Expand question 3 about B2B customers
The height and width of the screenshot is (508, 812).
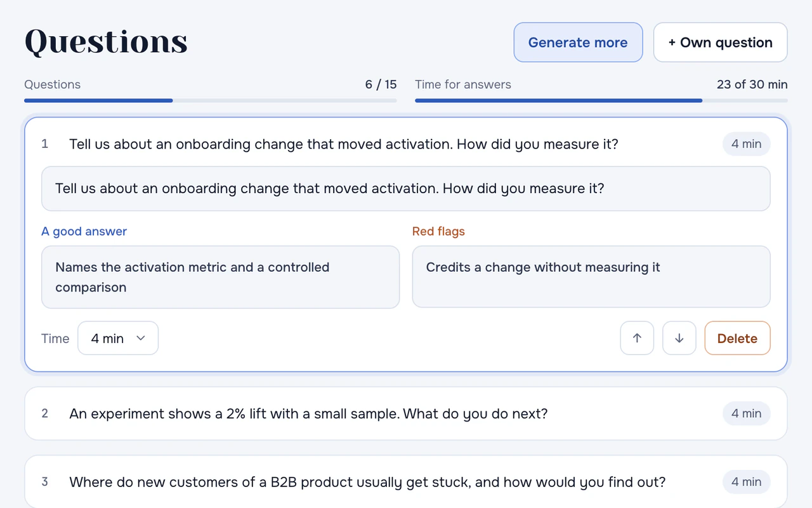pos(406,482)
